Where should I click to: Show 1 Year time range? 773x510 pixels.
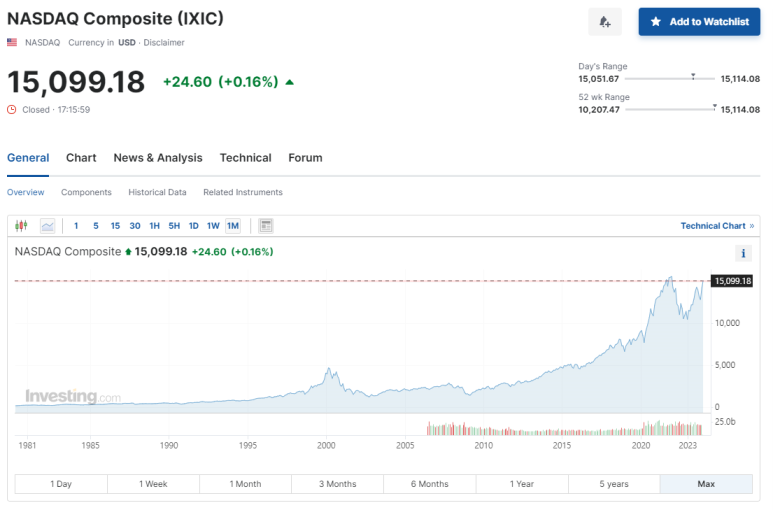(x=522, y=484)
